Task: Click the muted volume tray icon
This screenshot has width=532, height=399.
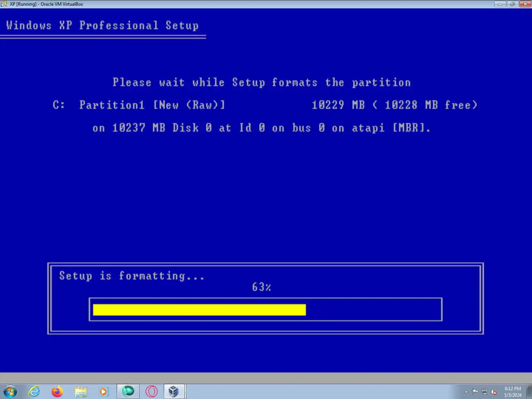Action: (494, 392)
